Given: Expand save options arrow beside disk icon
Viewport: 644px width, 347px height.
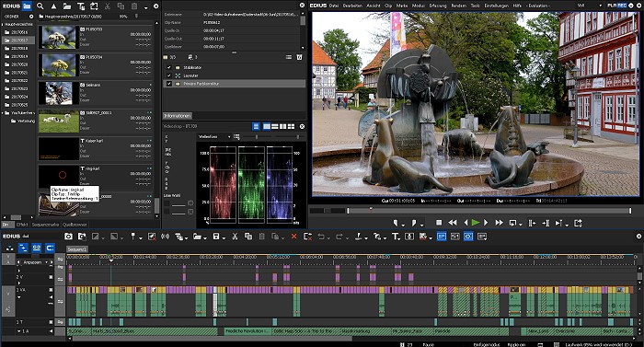Looking at the screenshot, I should (224, 237).
